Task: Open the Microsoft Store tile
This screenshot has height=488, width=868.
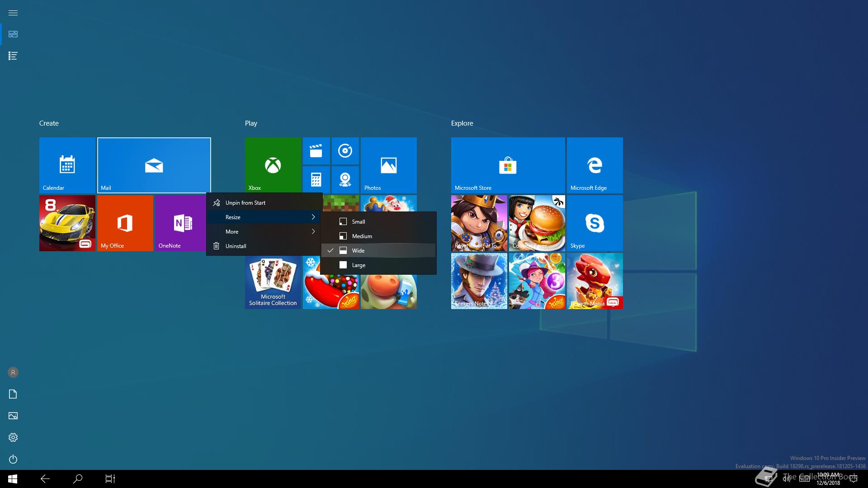Action: coord(508,165)
